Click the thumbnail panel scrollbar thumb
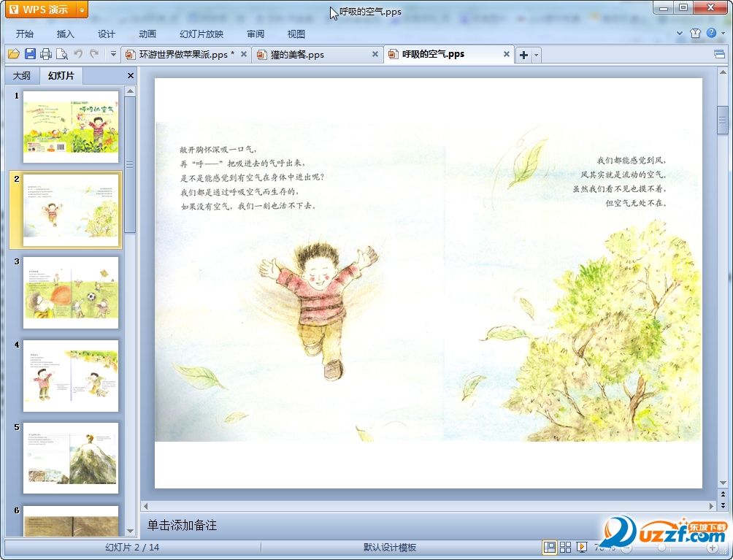733x560 pixels. pyautogui.click(x=131, y=164)
